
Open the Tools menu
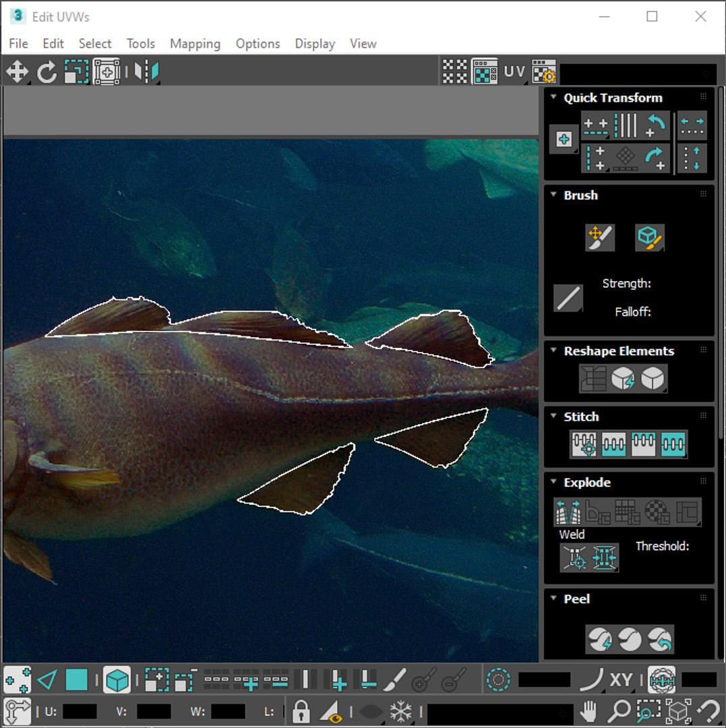pyautogui.click(x=141, y=44)
